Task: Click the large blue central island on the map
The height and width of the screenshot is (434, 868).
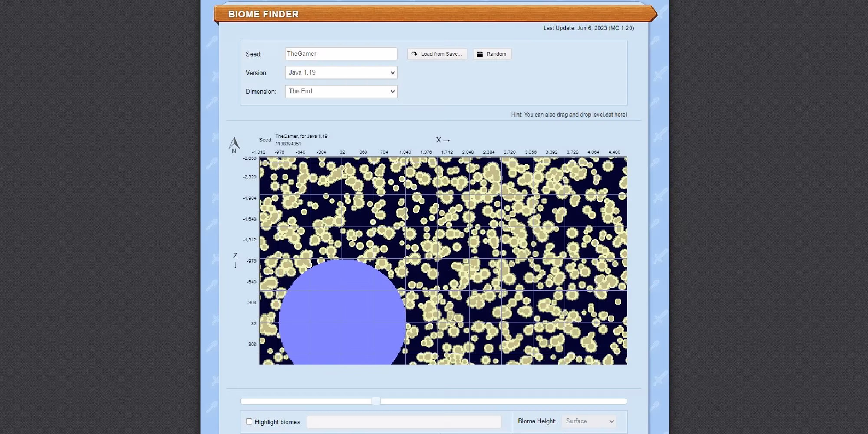Action: click(x=342, y=317)
